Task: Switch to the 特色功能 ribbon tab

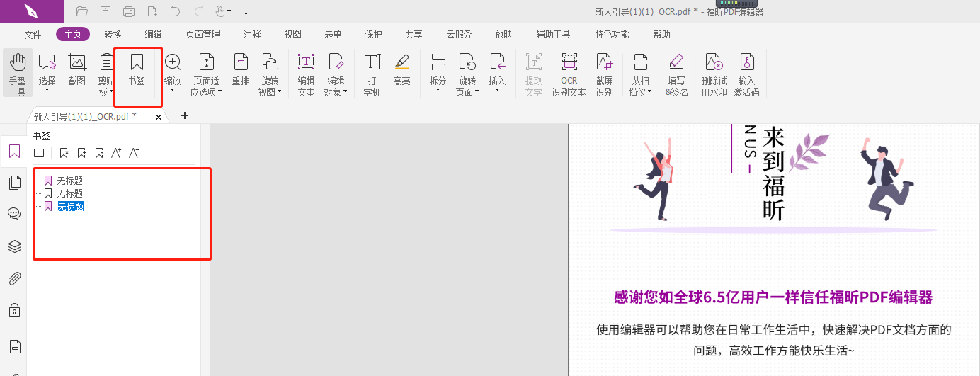Action: point(612,34)
